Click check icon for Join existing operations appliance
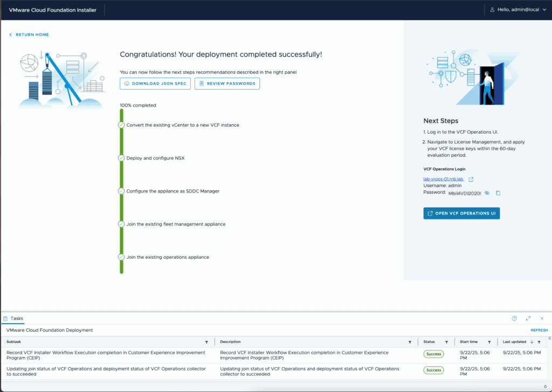The image size is (552, 392). click(x=121, y=257)
